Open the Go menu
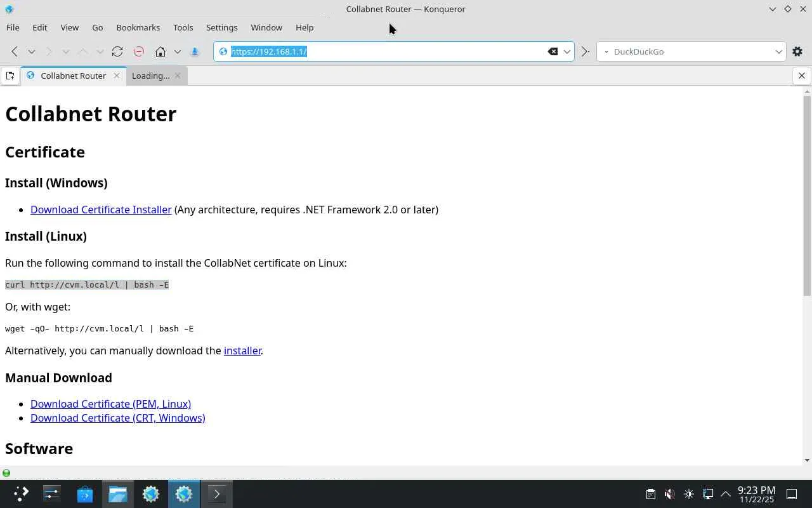Screen dimensions: 812x508 [x=97, y=27]
